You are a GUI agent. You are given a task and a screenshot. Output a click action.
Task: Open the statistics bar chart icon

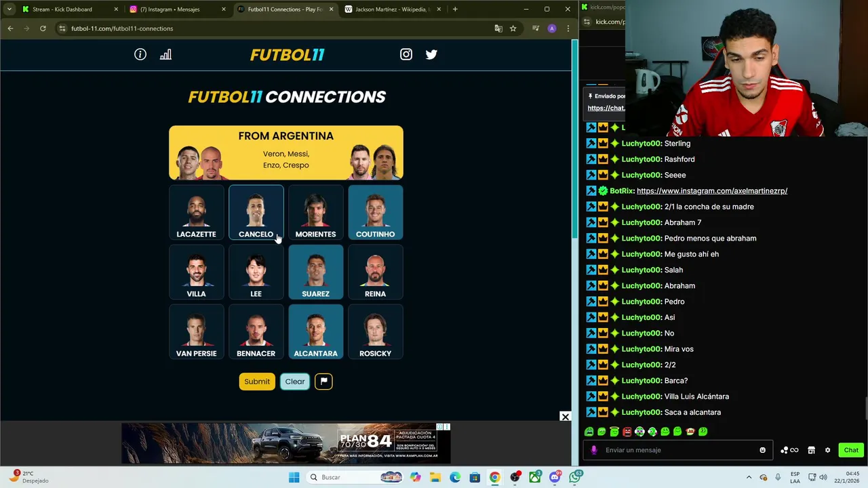click(x=165, y=55)
